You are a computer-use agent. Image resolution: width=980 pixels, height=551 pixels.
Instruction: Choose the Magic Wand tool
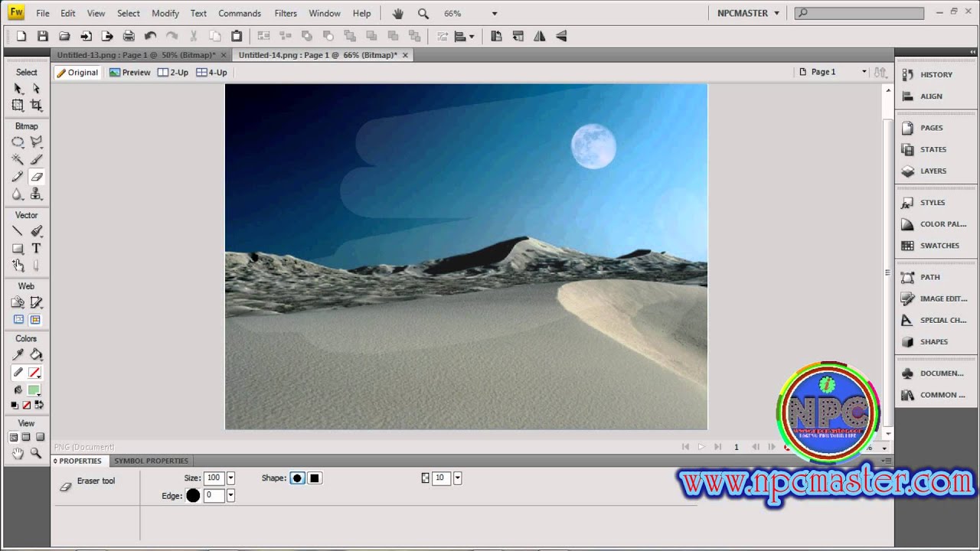tap(18, 159)
